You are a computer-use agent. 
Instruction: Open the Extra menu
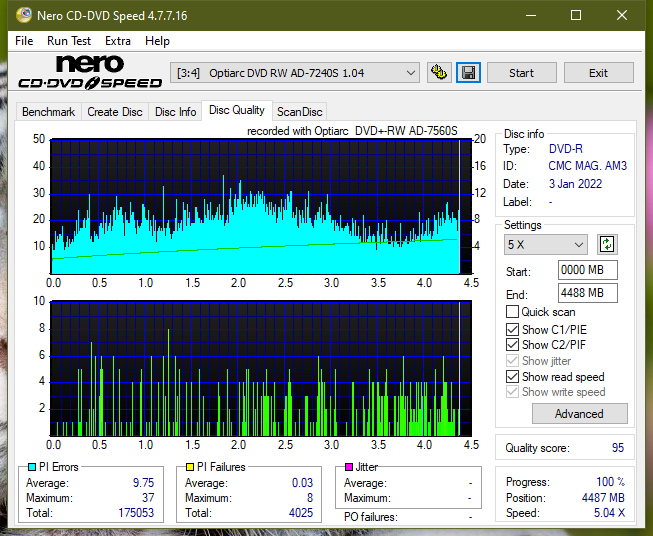[x=118, y=41]
